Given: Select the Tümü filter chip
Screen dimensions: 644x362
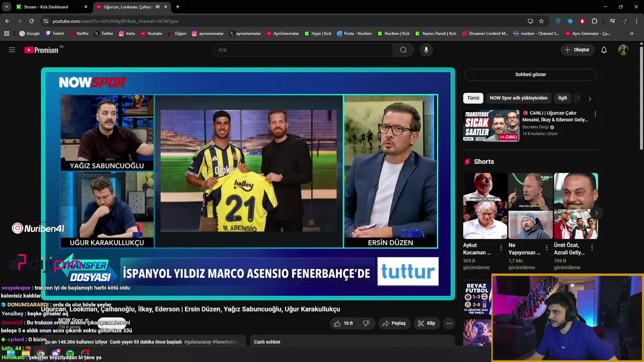Looking at the screenshot, I should tap(473, 98).
